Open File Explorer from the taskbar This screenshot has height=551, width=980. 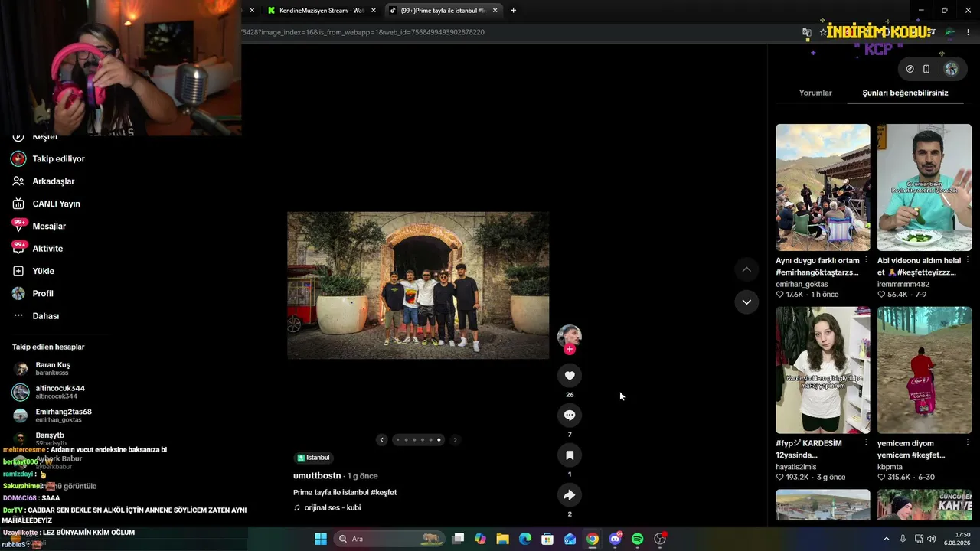point(503,539)
